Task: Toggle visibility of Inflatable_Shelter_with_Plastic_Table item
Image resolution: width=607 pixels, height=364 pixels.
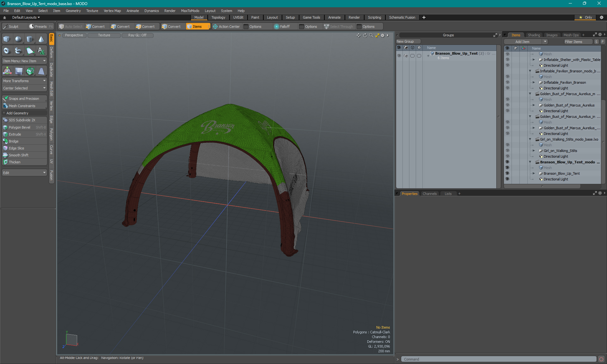Action: pyautogui.click(x=507, y=60)
